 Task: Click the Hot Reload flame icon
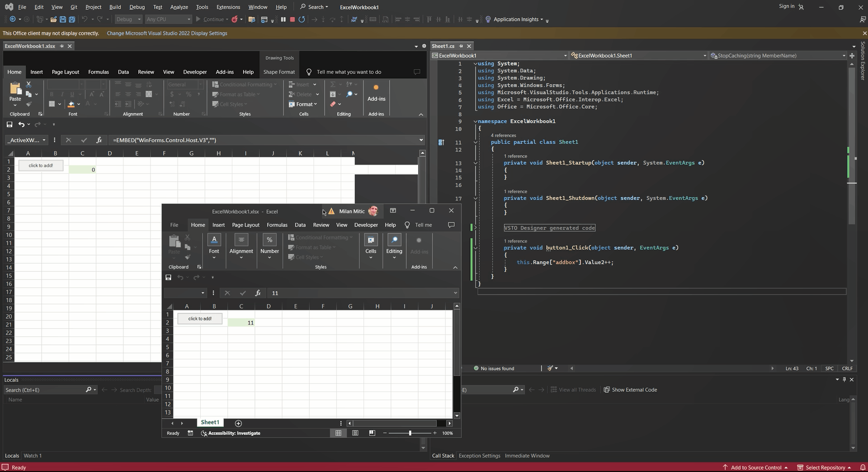click(x=235, y=19)
